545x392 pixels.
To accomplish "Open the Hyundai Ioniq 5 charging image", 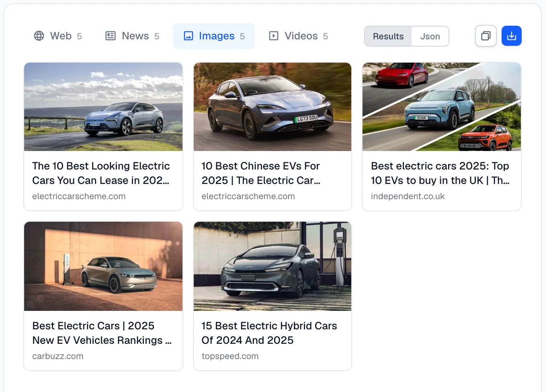I will pyautogui.click(x=103, y=266).
